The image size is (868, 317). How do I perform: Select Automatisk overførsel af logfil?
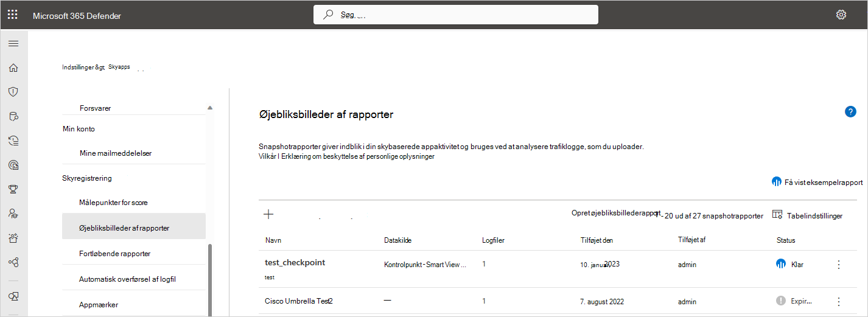tap(127, 279)
